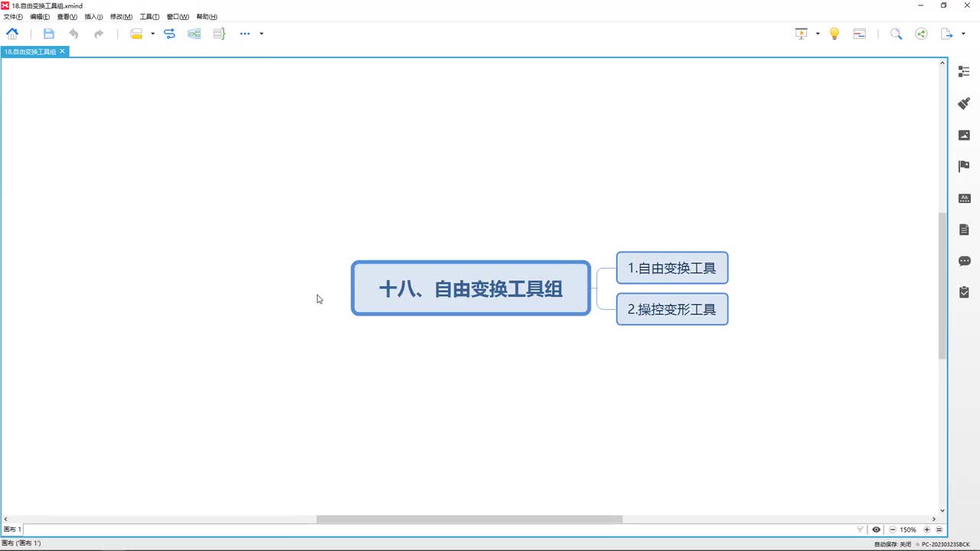980x551 pixels.
Task: Click the horizontal scrollbar thumb
Action: [x=469, y=519]
